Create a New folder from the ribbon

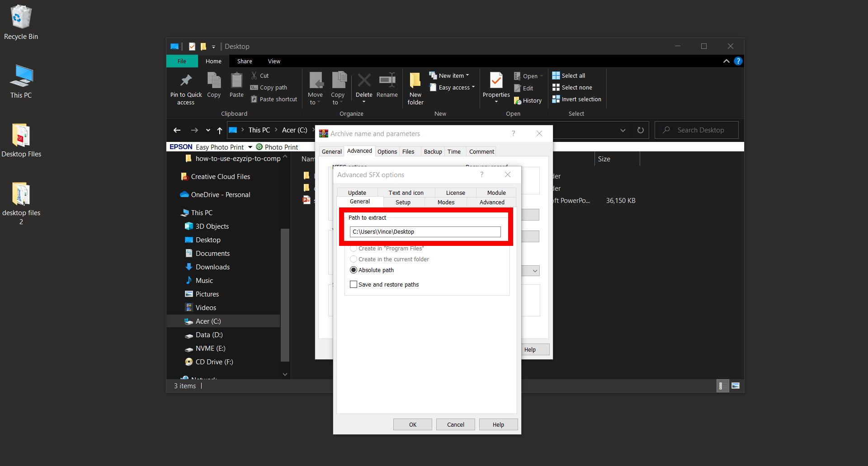(415, 88)
